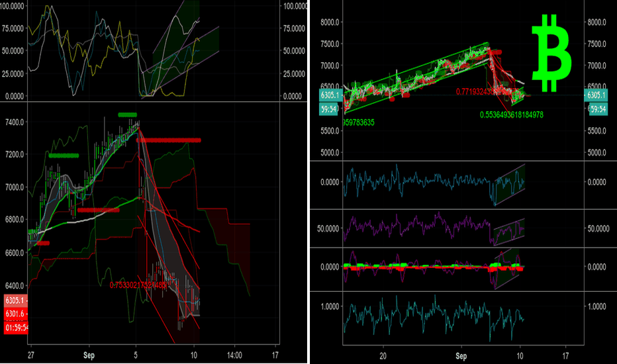Click 6600.0 on the left chart price axis
This screenshot has width=617, height=364.
(15, 253)
